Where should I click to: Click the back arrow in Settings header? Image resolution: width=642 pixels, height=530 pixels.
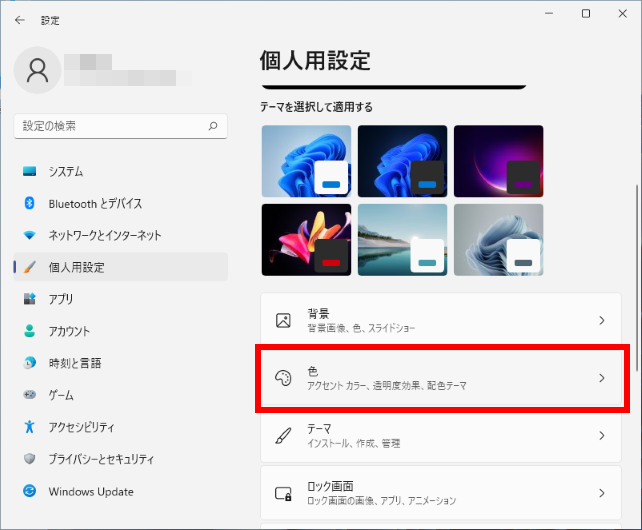tap(20, 20)
